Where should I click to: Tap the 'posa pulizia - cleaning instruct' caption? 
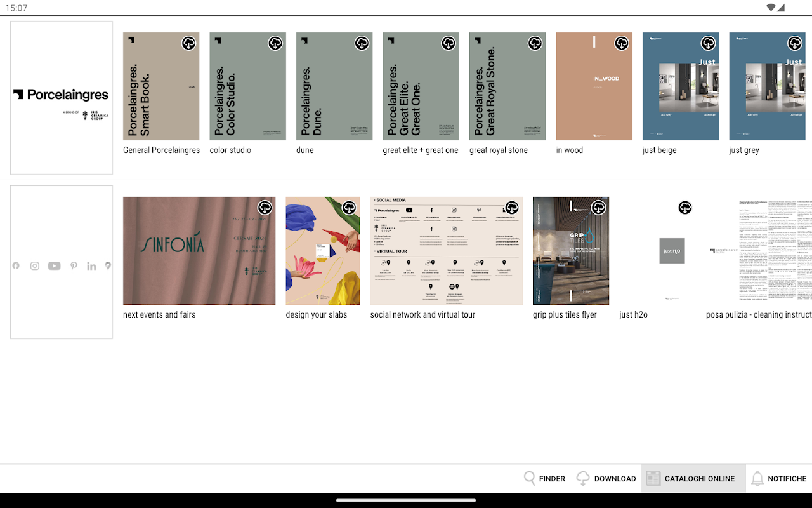point(759,315)
